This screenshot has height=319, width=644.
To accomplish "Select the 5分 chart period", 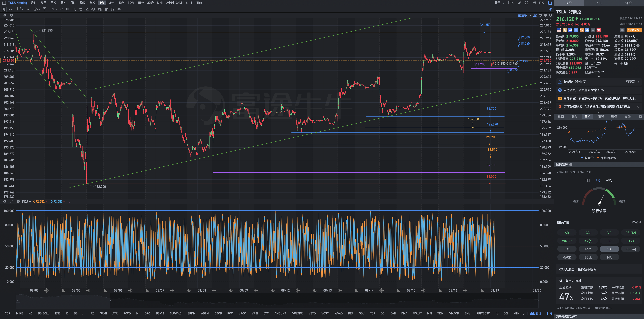I will coord(121,3).
